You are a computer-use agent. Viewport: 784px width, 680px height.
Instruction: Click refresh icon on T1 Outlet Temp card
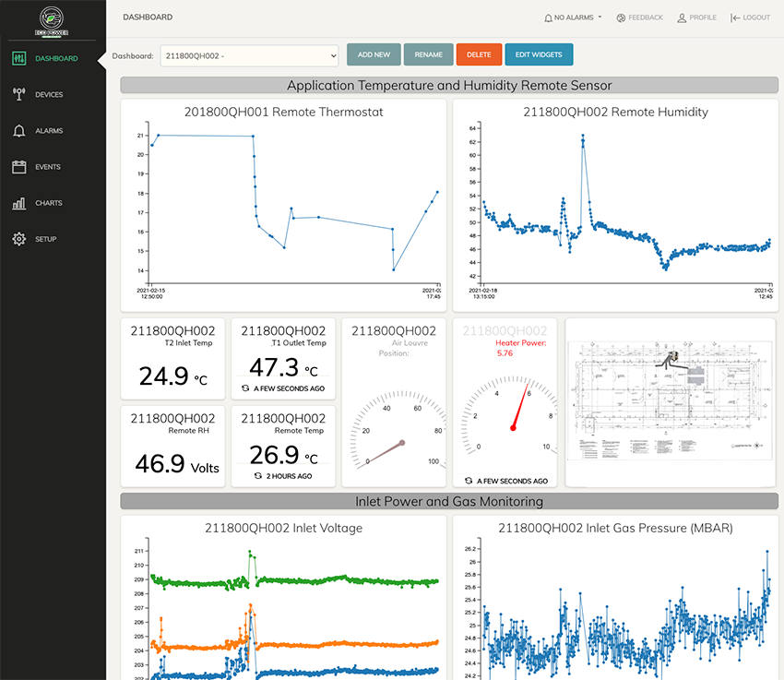click(245, 388)
